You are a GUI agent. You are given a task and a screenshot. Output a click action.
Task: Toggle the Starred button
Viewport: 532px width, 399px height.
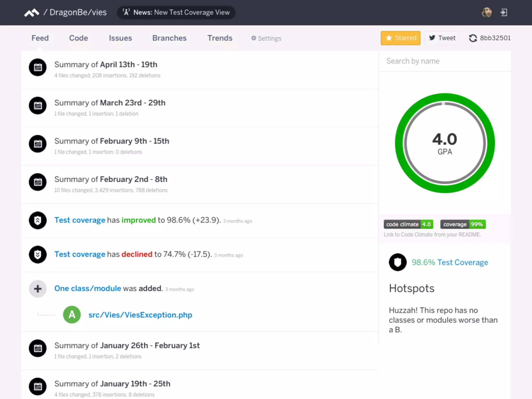[x=400, y=38]
